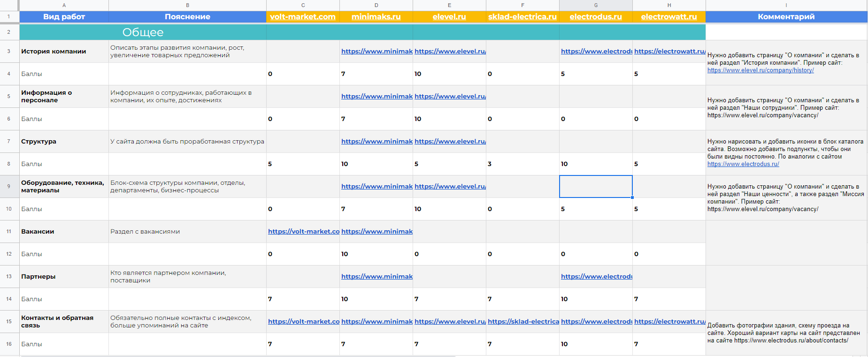Click the Вид работ header cell
This screenshot has height=357, width=868.
(64, 17)
